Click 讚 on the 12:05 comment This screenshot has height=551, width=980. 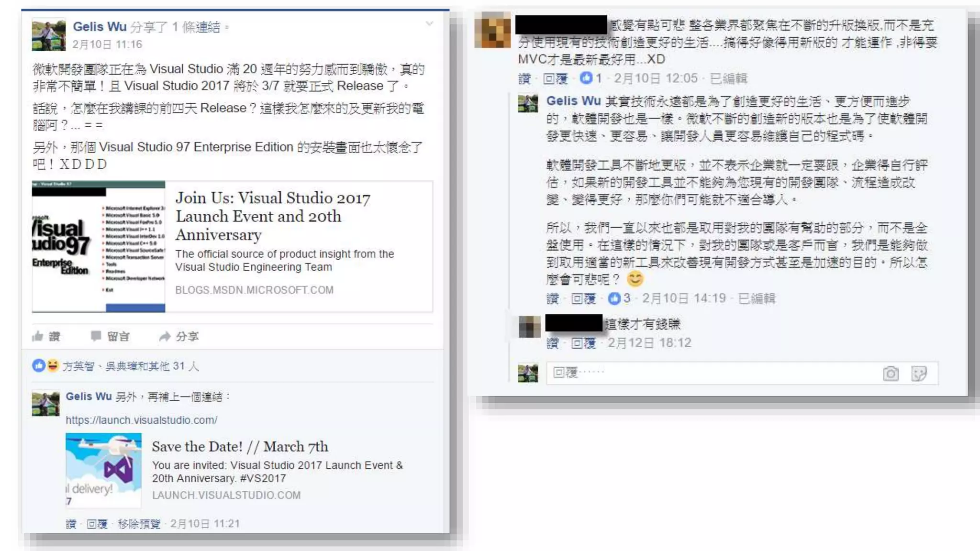pyautogui.click(x=524, y=78)
